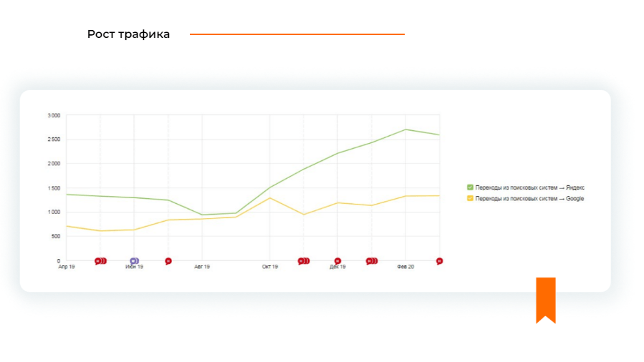Screen dimensions: 644x362
Task: Open the red marker cluster after Окт 19
Action: [303, 261]
